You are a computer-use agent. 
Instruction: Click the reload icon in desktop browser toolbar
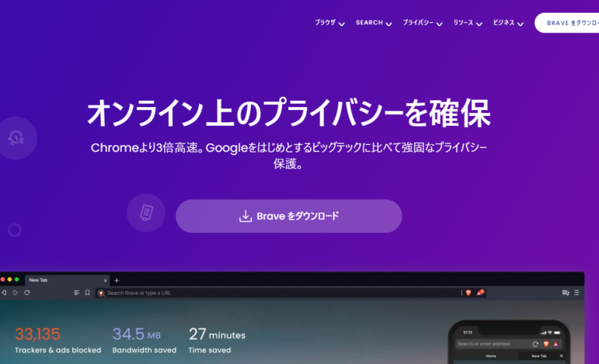(x=27, y=293)
